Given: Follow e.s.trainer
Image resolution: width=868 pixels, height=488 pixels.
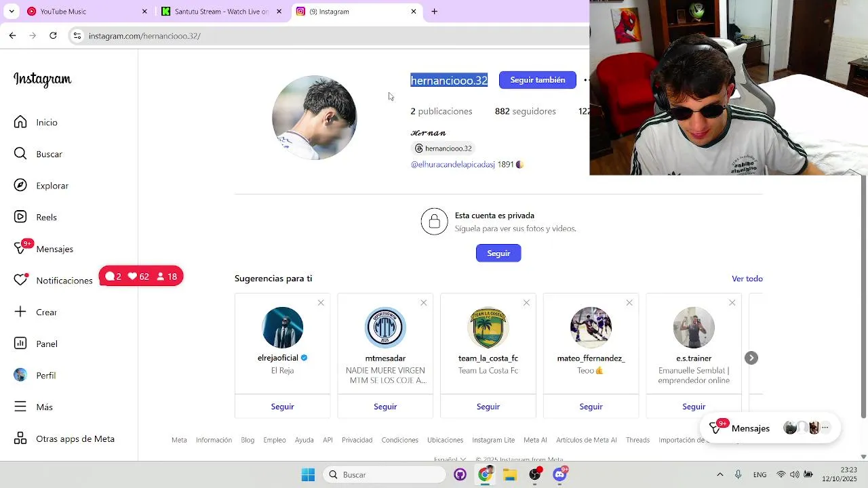Looking at the screenshot, I should 694,407.
